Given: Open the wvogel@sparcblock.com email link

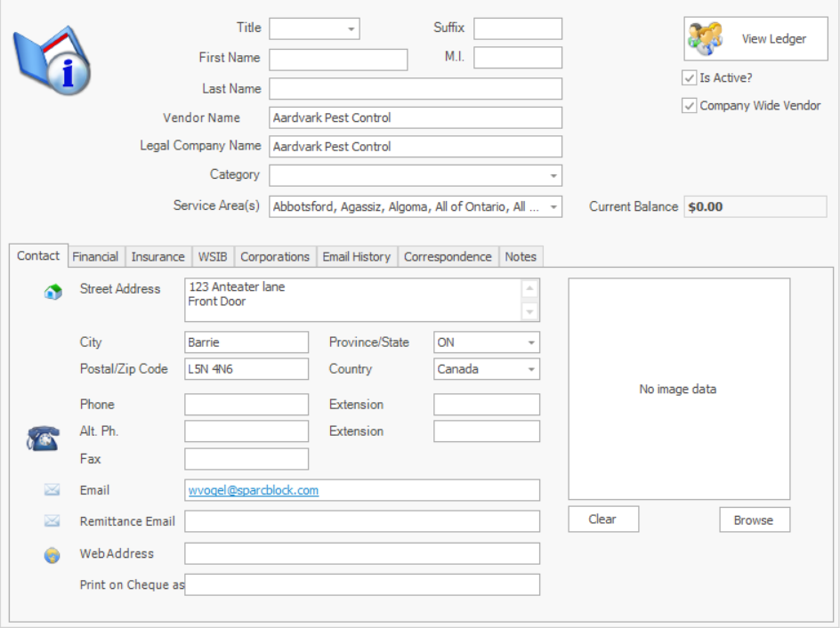Looking at the screenshot, I should (x=254, y=490).
